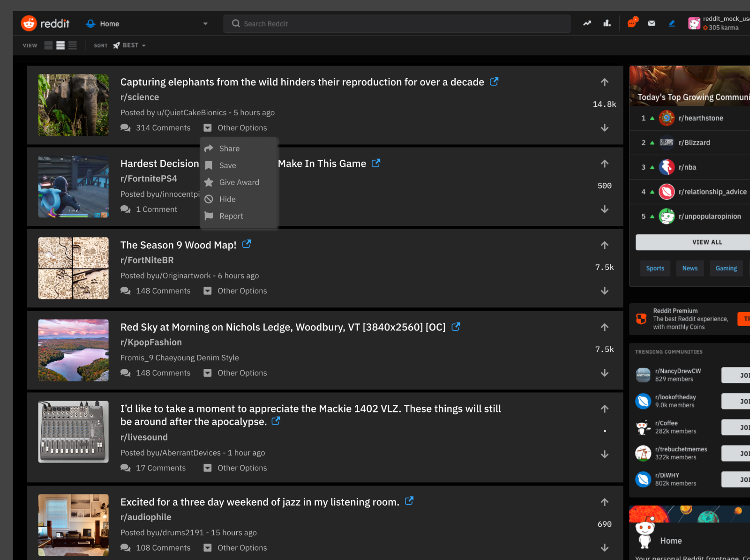This screenshot has height=560, width=750.
Task: Open the inbox mail icon
Action: tap(652, 22)
